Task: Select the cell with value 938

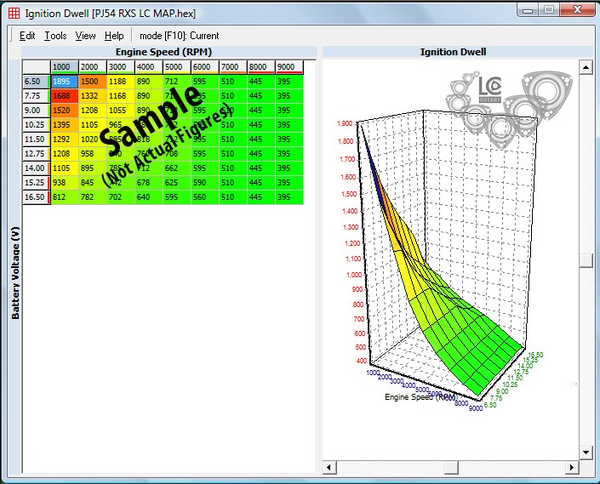Action: tap(65, 183)
